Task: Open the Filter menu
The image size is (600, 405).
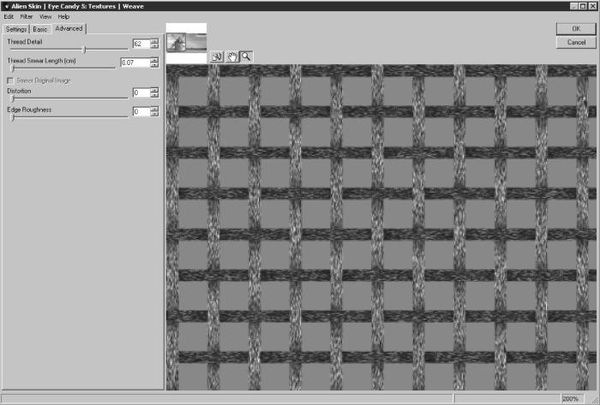Action: (26, 17)
